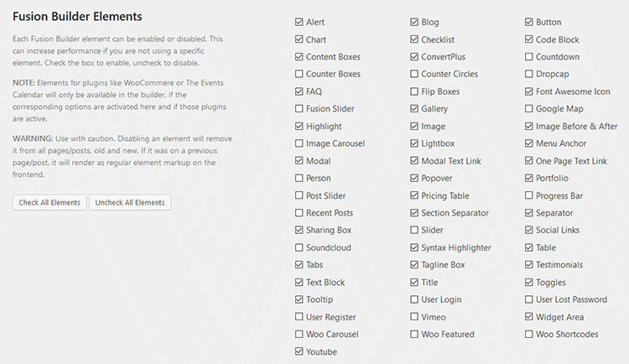Uncheck the Blog element checkbox
This screenshot has width=629, height=364.
(414, 22)
